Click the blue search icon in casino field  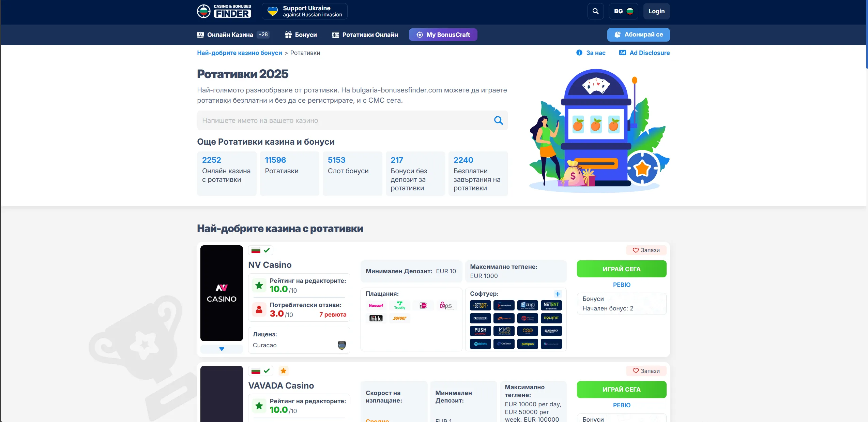click(x=498, y=120)
